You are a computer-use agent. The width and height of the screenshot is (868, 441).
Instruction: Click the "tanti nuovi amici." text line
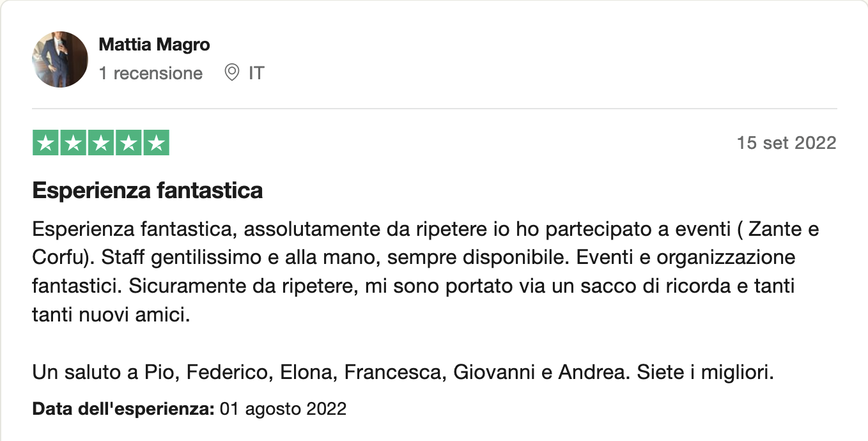pos(112,315)
